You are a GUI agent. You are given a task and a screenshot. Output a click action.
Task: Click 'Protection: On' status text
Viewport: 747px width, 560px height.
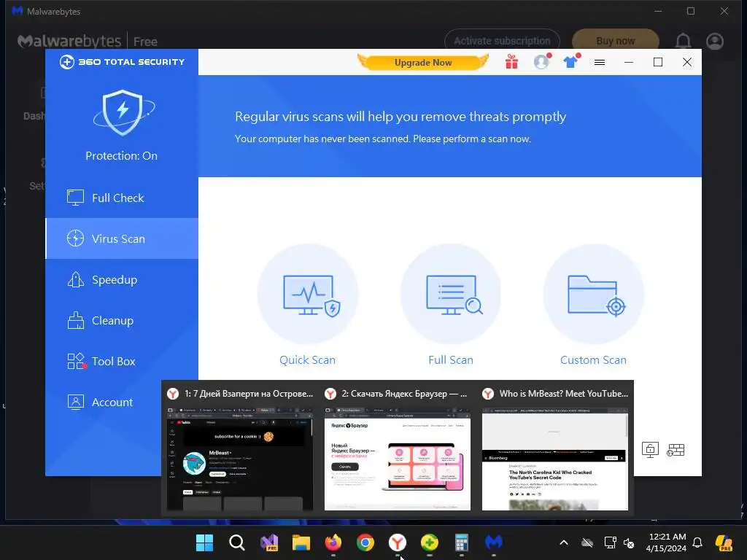tap(122, 156)
